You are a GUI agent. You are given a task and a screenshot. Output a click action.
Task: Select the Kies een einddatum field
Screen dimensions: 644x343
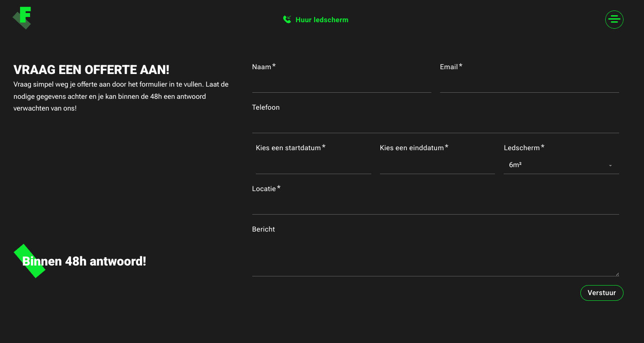pos(437,165)
